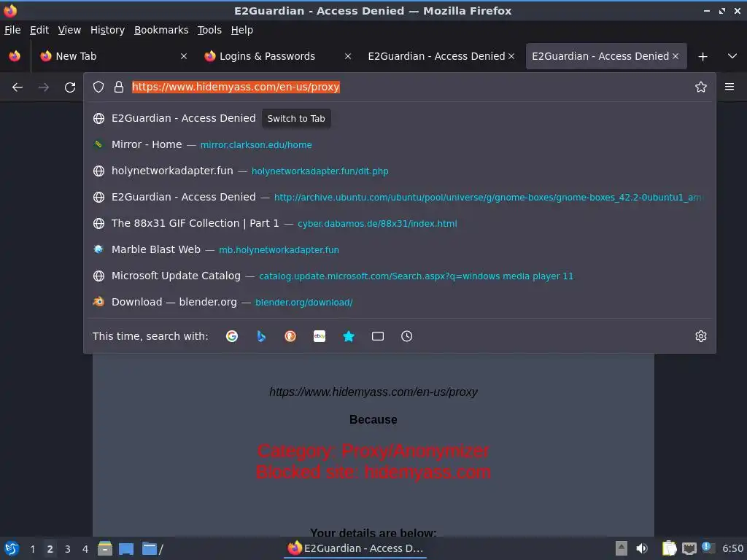Viewport: 747px width, 560px height.
Task: Open the View menu
Action: pos(69,30)
